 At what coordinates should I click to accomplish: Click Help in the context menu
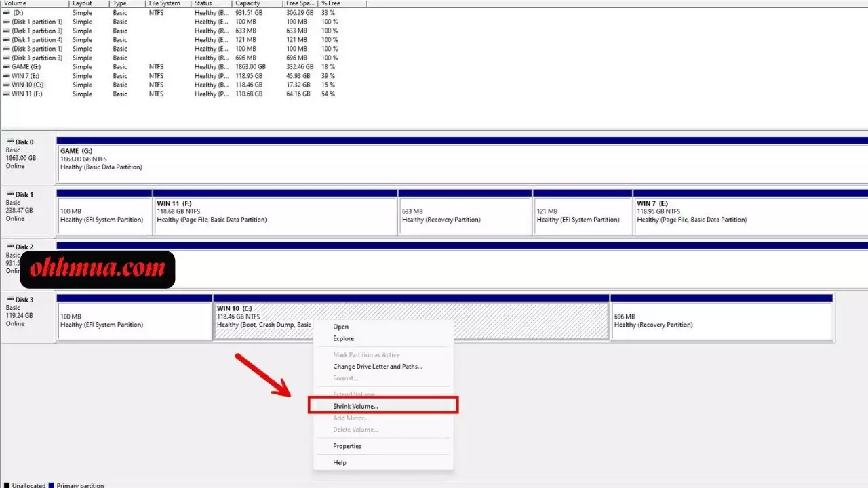pos(340,462)
